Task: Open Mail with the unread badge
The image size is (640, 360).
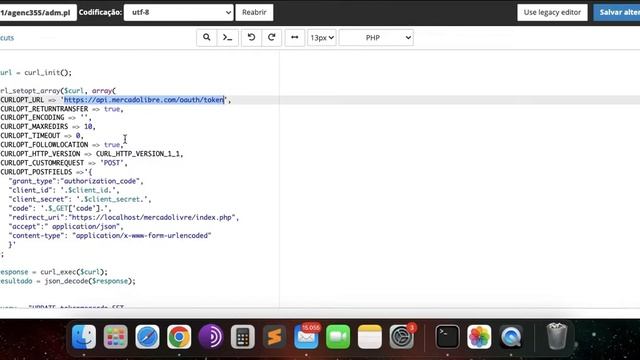Action: (x=307, y=337)
